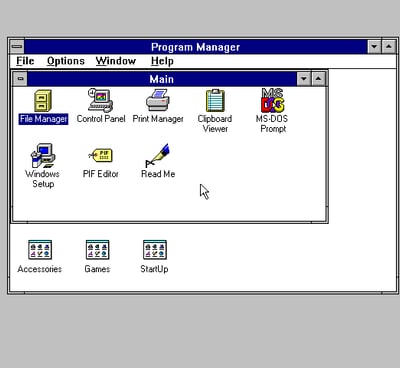Maximize the Main group window

coord(318,79)
